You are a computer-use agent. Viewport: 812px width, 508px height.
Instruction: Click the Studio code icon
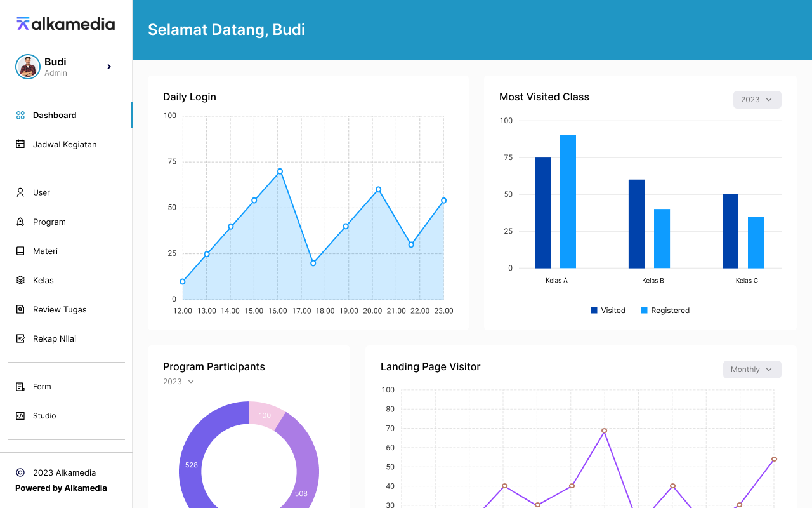(20, 415)
